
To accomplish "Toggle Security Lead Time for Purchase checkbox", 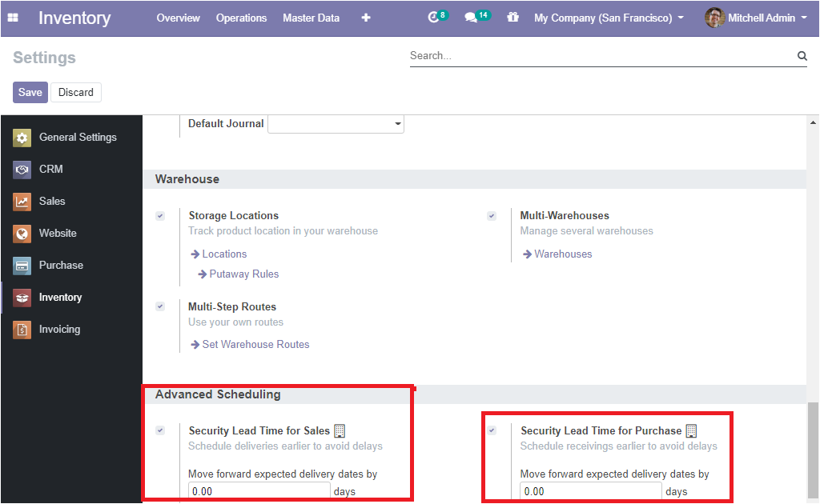I will (492, 430).
